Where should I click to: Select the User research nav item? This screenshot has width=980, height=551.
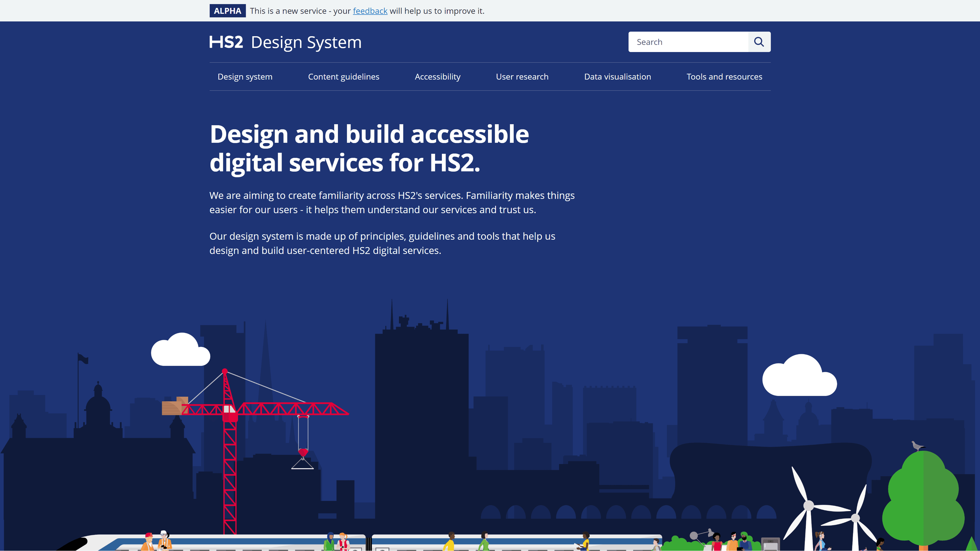coord(522,77)
